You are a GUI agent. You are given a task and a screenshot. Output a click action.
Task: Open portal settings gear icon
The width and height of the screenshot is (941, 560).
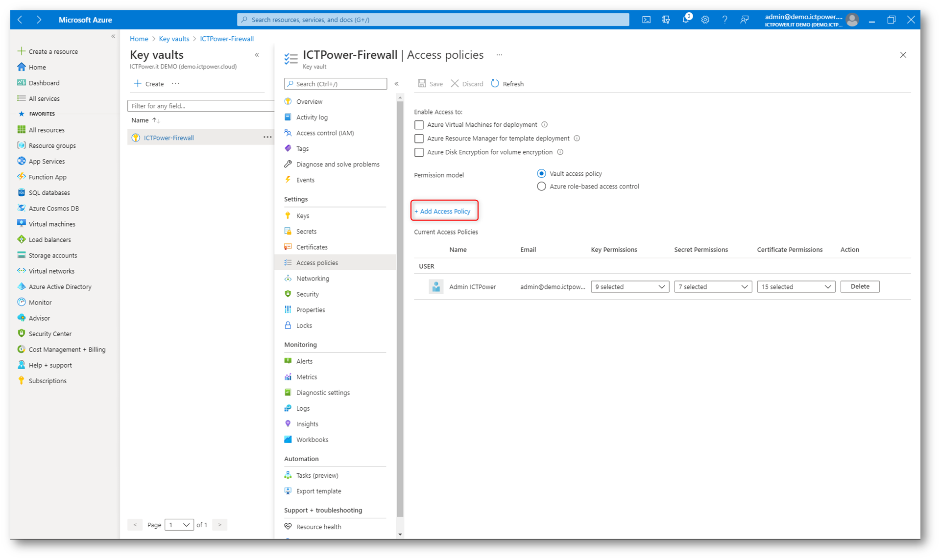pyautogui.click(x=705, y=20)
